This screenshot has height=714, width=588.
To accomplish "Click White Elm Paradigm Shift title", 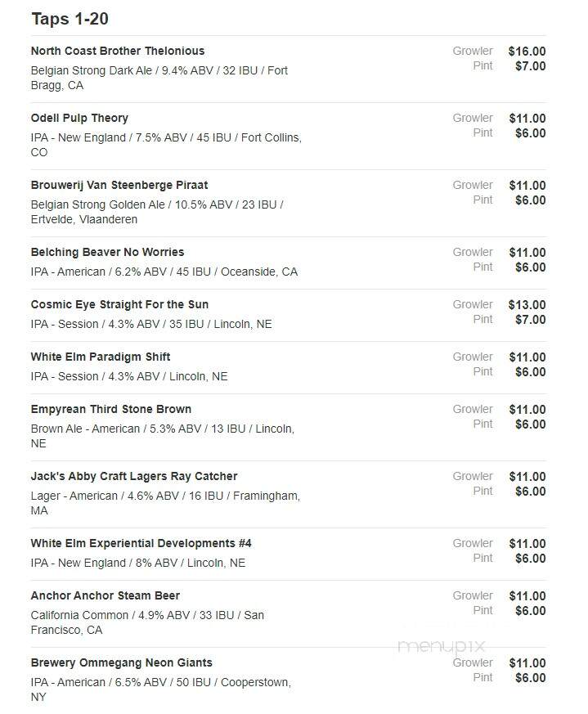I will click(x=101, y=357).
